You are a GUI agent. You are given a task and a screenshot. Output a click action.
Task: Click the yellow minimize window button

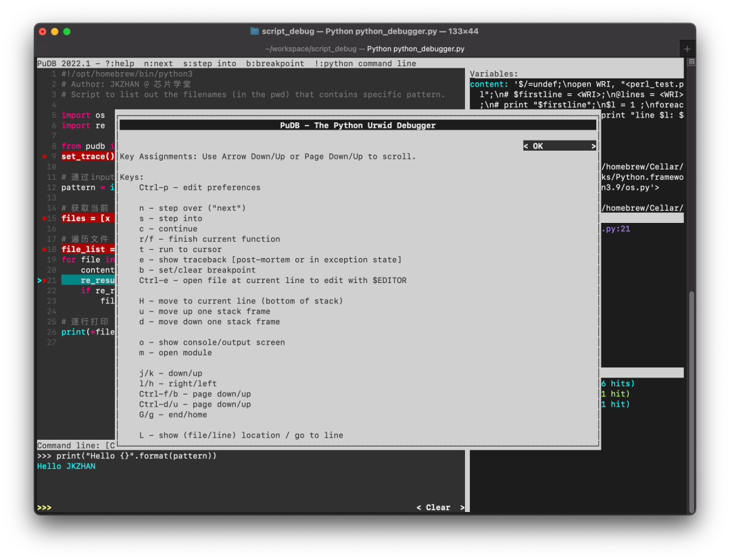(55, 32)
